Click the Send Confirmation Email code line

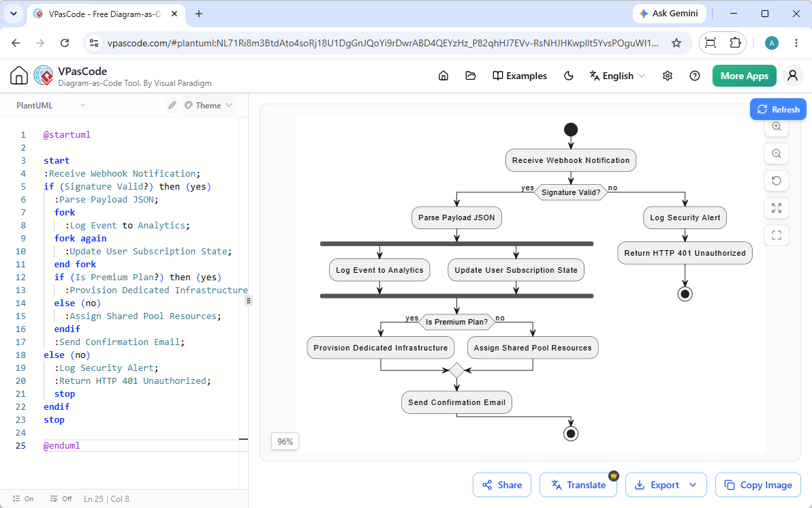[x=119, y=342]
